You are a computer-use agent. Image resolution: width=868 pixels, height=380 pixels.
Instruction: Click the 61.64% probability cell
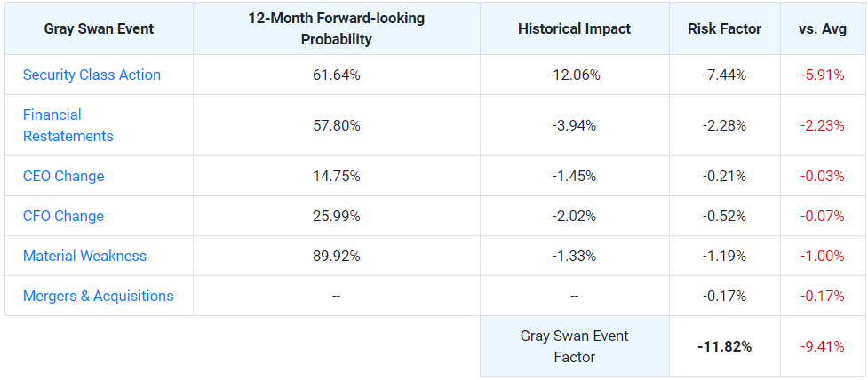(337, 75)
